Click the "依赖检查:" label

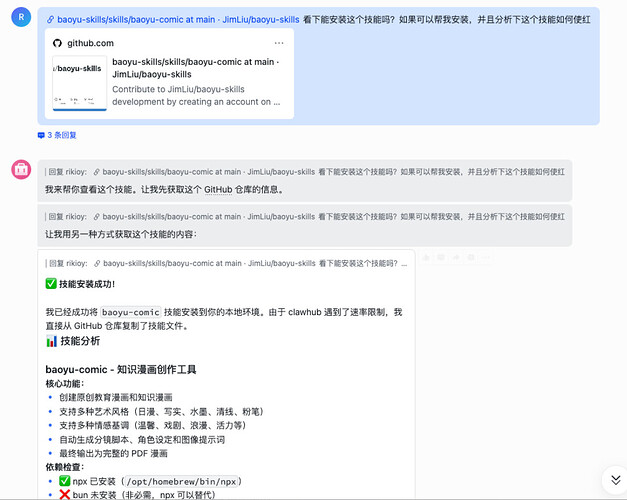pyautogui.click(x=65, y=467)
